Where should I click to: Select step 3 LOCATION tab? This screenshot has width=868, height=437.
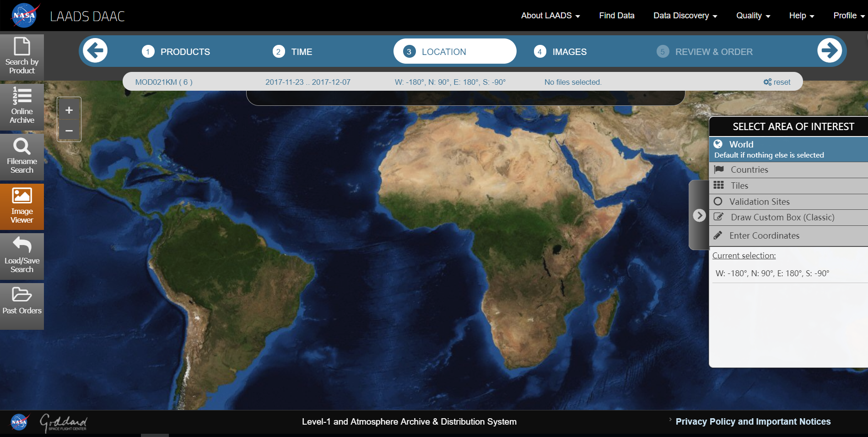(455, 51)
